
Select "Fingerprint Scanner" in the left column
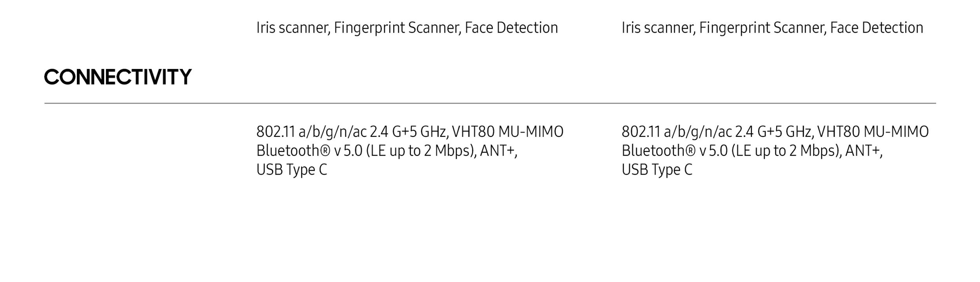(397, 28)
